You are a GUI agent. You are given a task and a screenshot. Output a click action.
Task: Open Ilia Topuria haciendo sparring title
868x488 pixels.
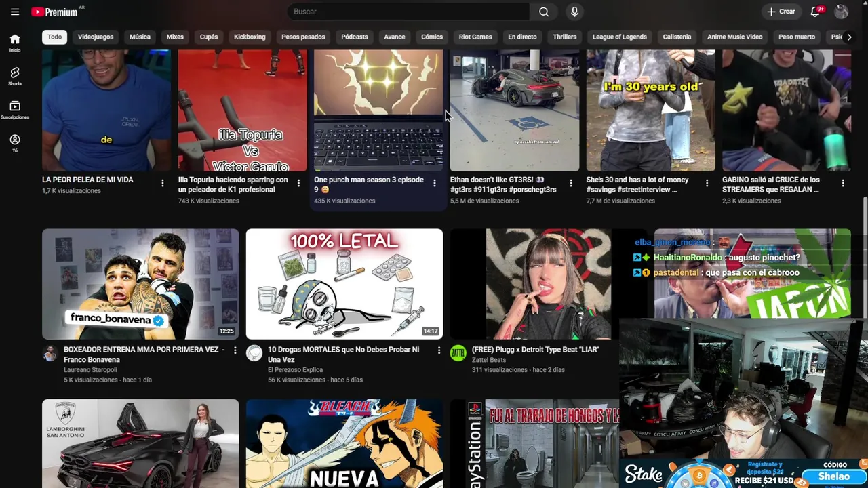click(233, 184)
